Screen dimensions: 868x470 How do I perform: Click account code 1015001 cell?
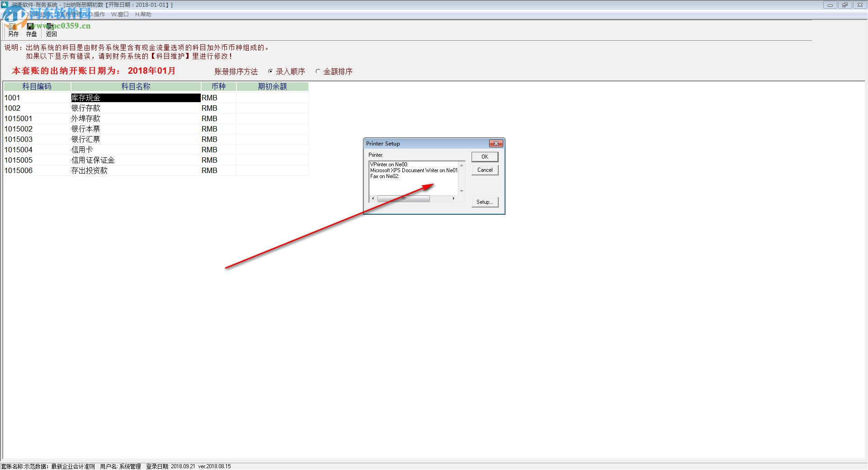37,118
